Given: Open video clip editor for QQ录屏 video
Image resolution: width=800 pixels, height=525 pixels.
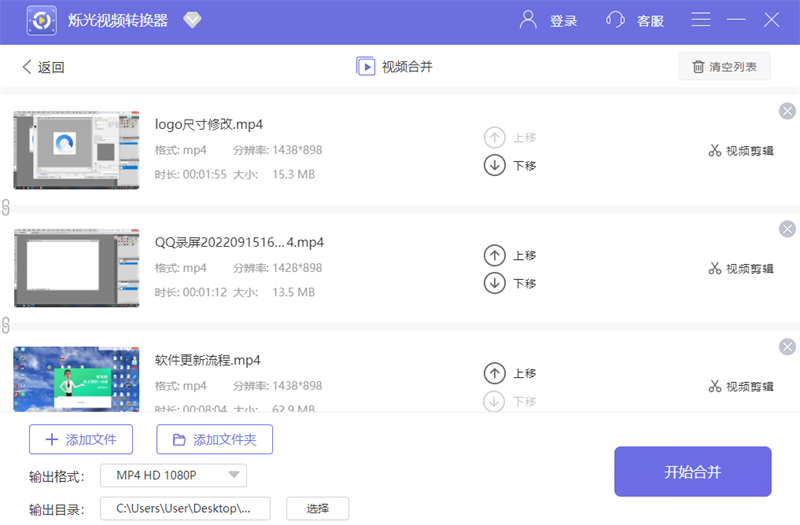Looking at the screenshot, I should (x=741, y=269).
